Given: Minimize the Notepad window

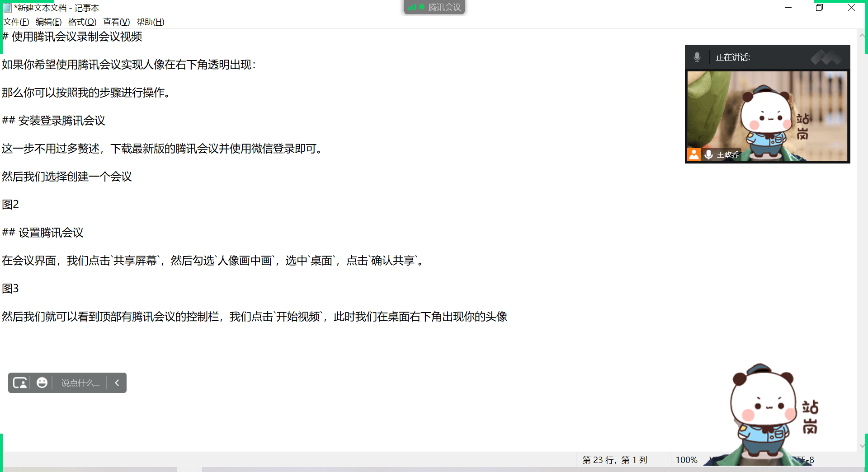Looking at the screenshot, I should [x=788, y=8].
